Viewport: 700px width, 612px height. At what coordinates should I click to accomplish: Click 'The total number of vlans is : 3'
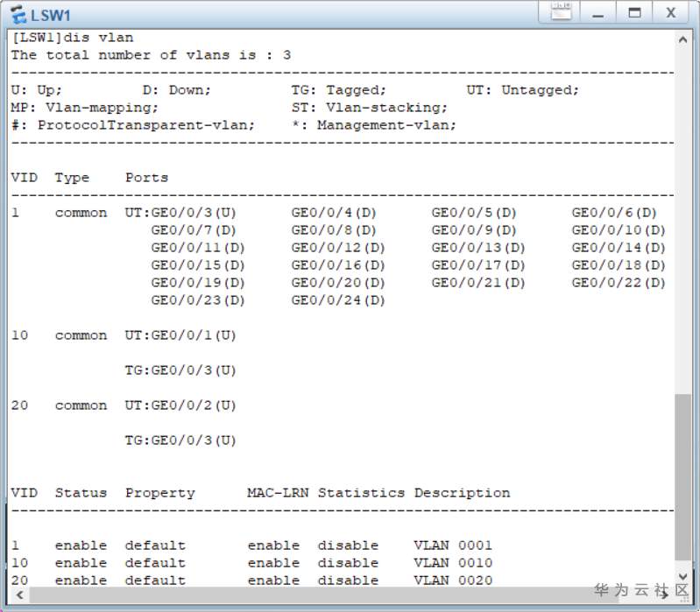pyautogui.click(x=151, y=55)
